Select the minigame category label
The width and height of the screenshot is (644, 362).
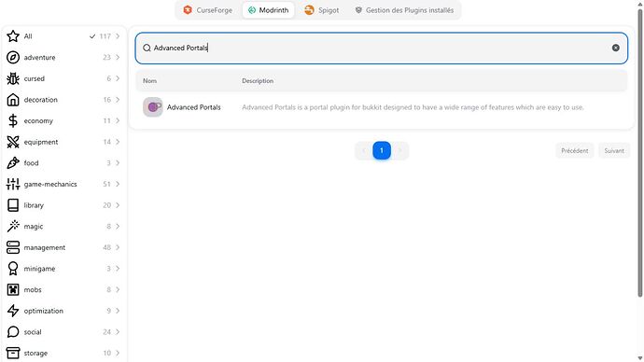pyautogui.click(x=39, y=269)
